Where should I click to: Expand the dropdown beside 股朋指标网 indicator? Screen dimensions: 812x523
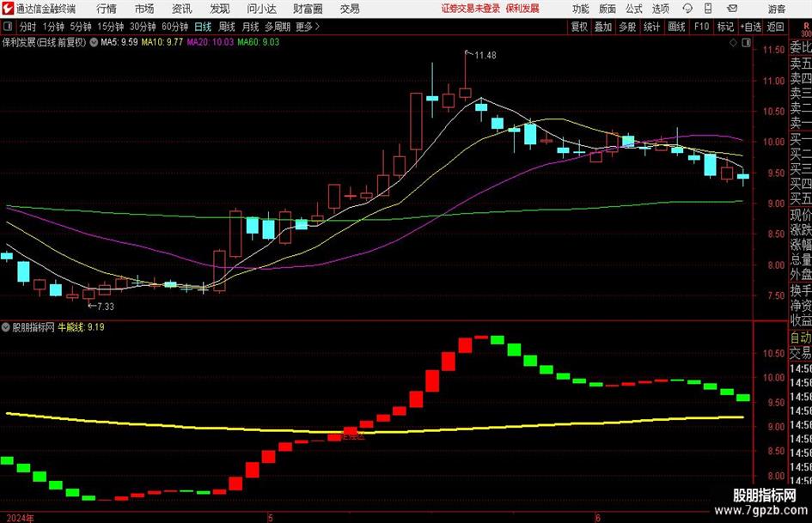(x=6, y=327)
